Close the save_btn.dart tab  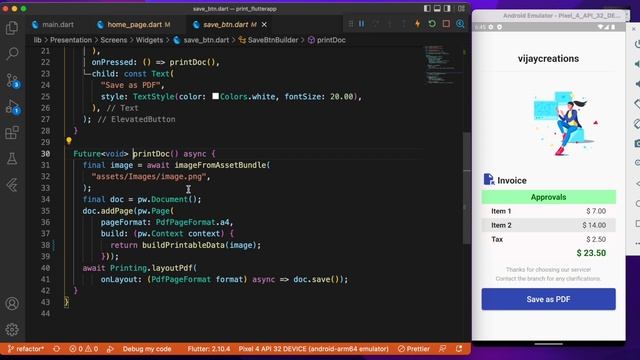point(264,24)
